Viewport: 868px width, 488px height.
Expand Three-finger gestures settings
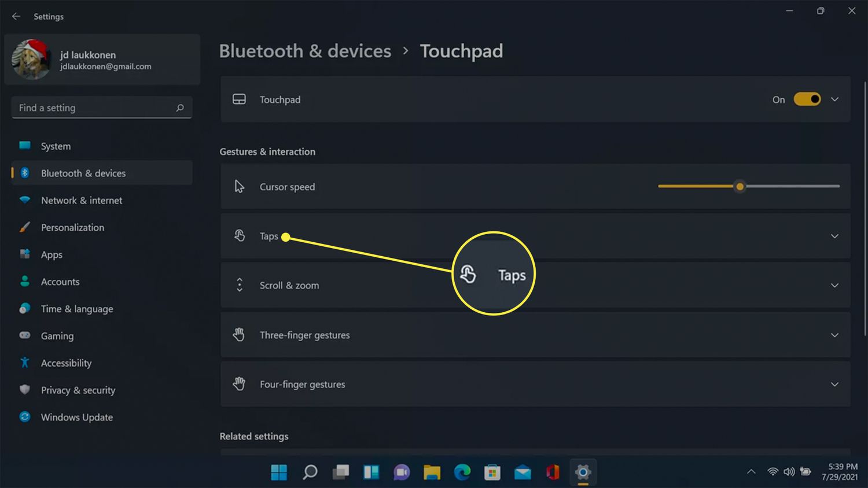click(834, 335)
